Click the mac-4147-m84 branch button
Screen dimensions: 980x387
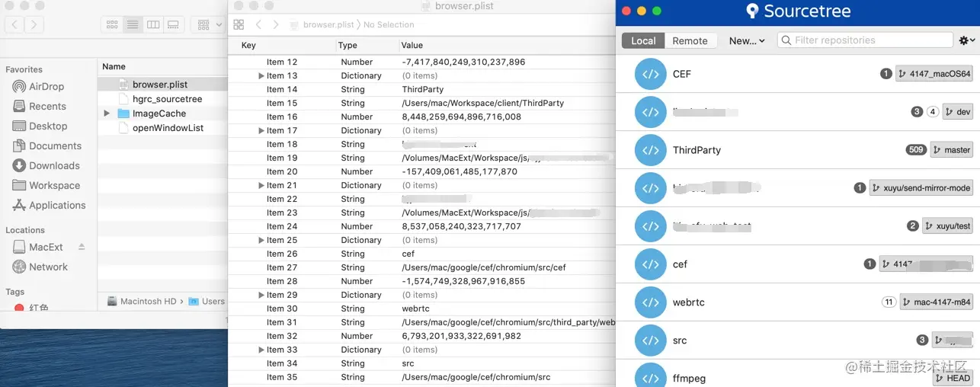(x=937, y=302)
